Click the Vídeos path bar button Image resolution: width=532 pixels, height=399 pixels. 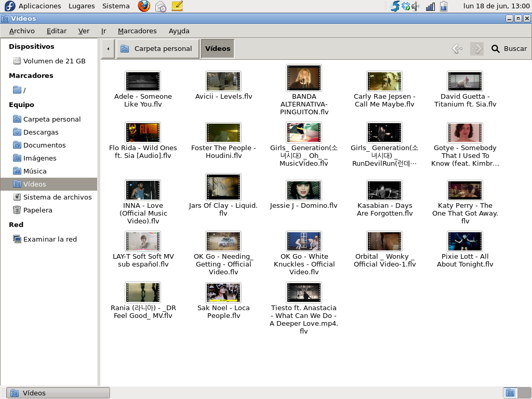pyautogui.click(x=218, y=49)
